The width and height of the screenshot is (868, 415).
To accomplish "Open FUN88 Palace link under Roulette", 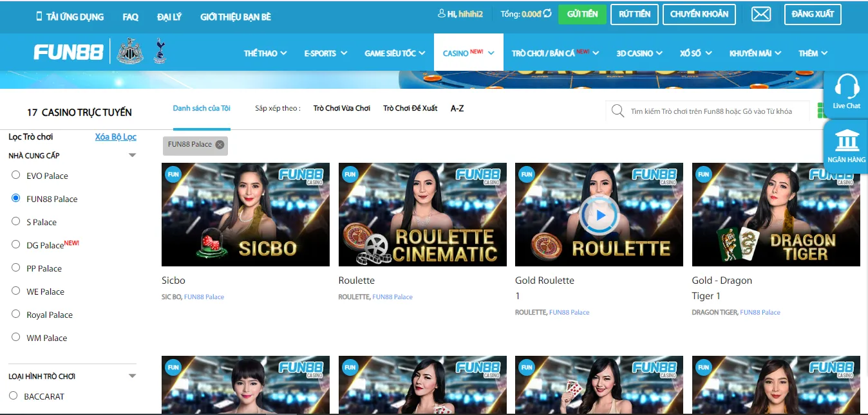I will 393,297.
